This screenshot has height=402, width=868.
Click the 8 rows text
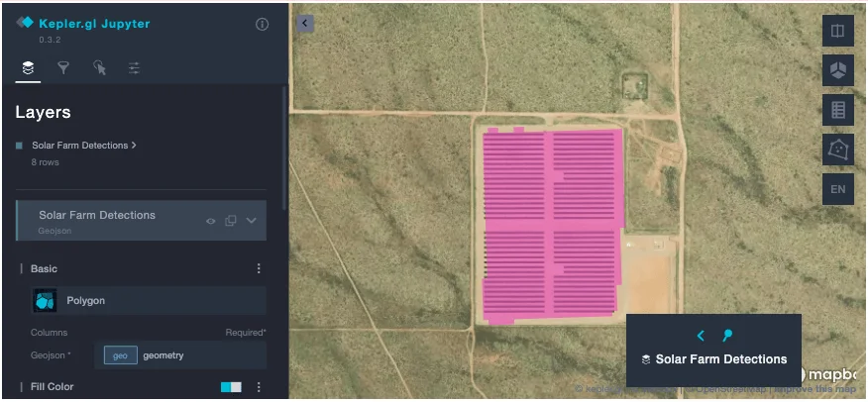(45, 162)
